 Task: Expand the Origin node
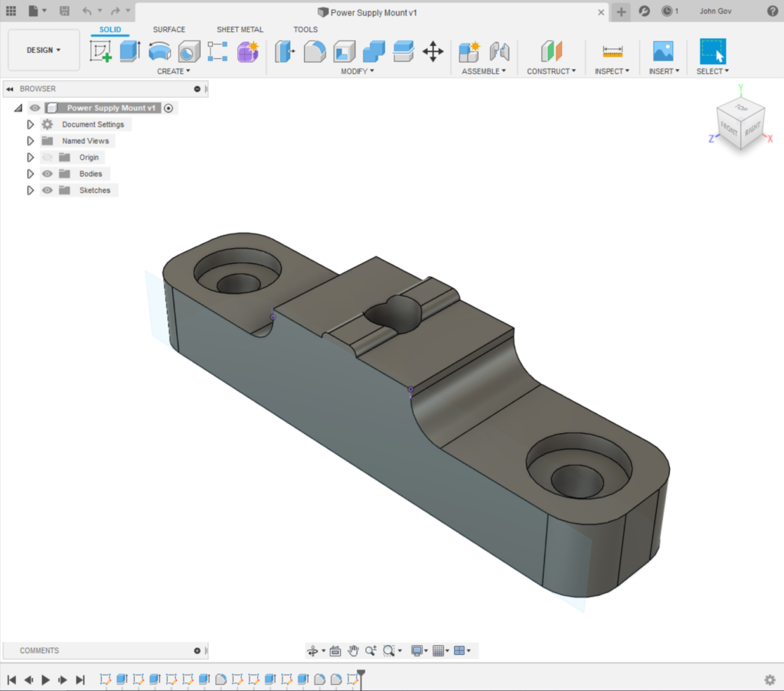pos(30,158)
